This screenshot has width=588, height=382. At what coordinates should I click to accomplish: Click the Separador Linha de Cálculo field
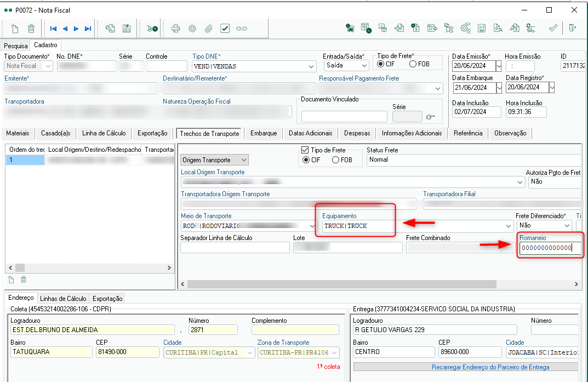(x=235, y=247)
